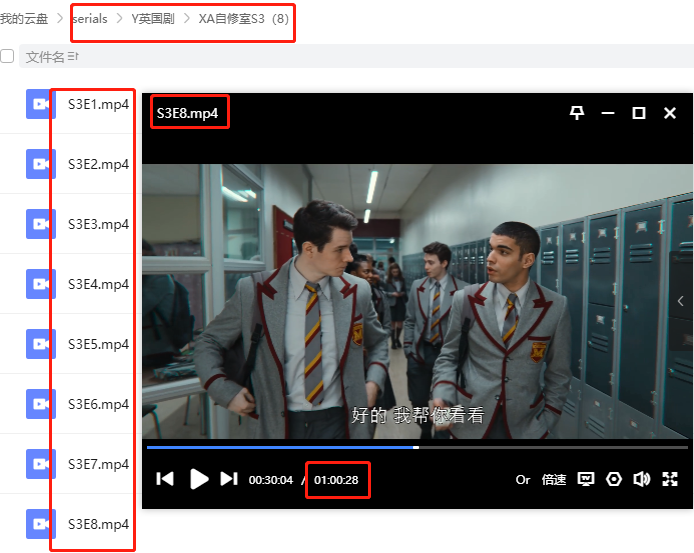694x553 pixels.
Task: Skip to the previous video
Action: pos(165,479)
